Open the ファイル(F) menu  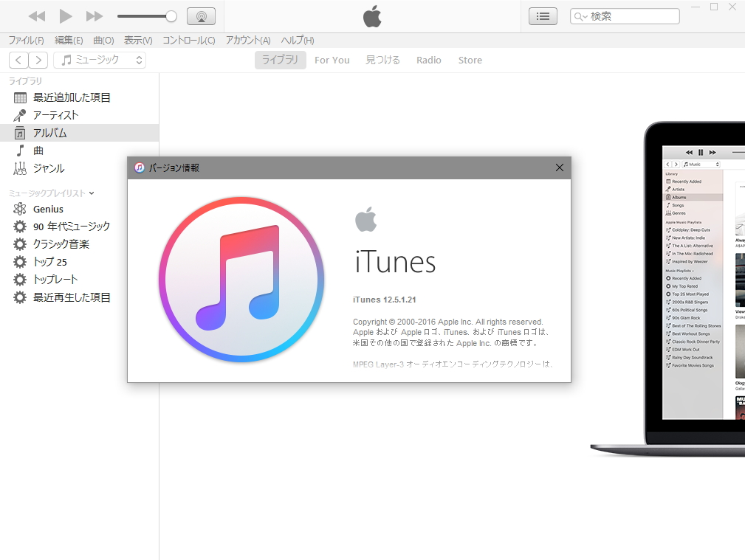[x=26, y=41]
